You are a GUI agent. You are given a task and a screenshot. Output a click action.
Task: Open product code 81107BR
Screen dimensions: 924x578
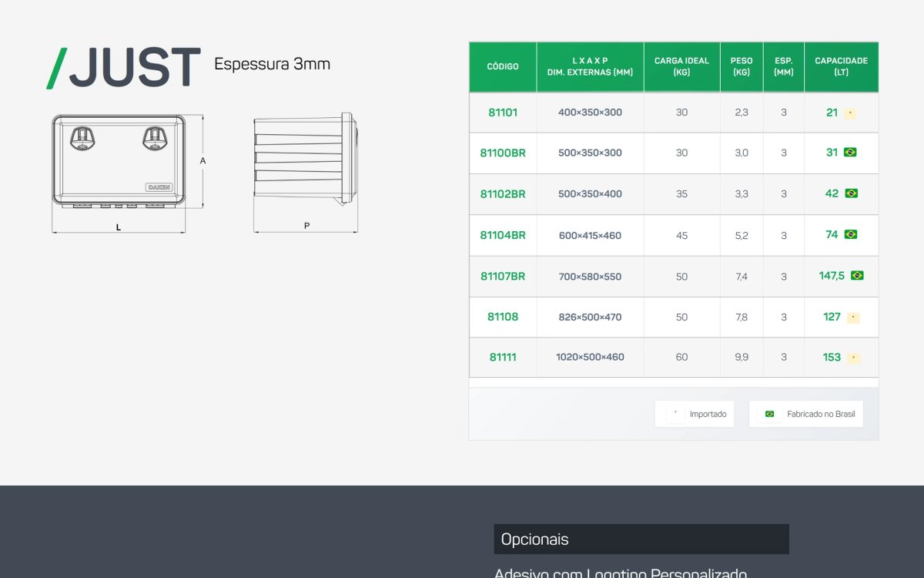[503, 276]
